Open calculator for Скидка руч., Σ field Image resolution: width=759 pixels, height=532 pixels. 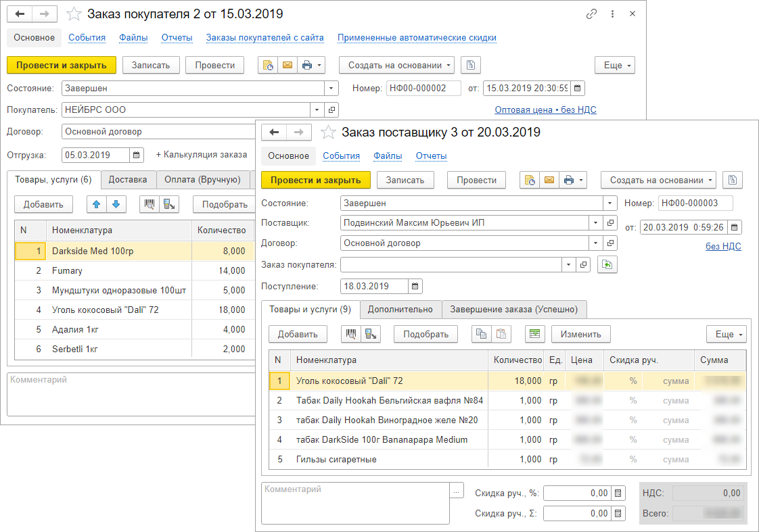click(618, 514)
